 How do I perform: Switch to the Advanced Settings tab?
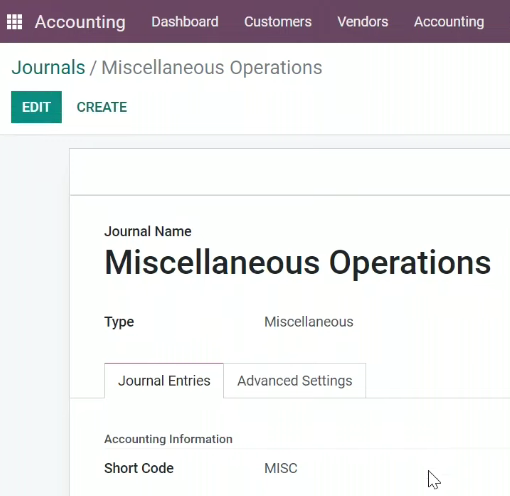click(295, 381)
